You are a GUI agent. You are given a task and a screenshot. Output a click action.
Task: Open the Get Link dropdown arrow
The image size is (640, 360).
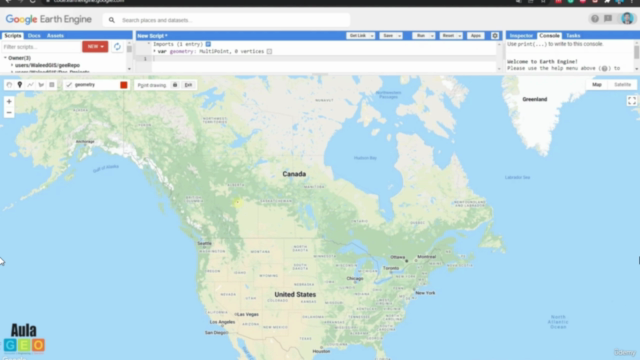tap(372, 36)
